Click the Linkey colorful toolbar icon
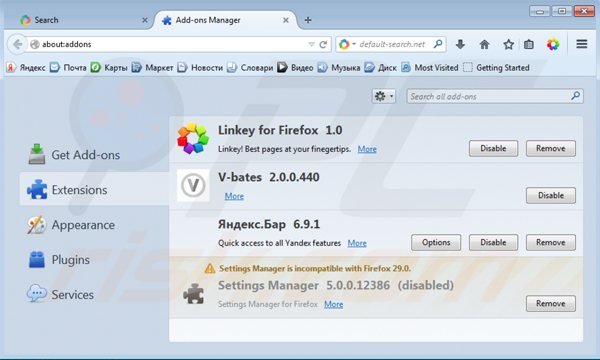The height and width of the screenshot is (360, 600). pyautogui.click(x=553, y=44)
